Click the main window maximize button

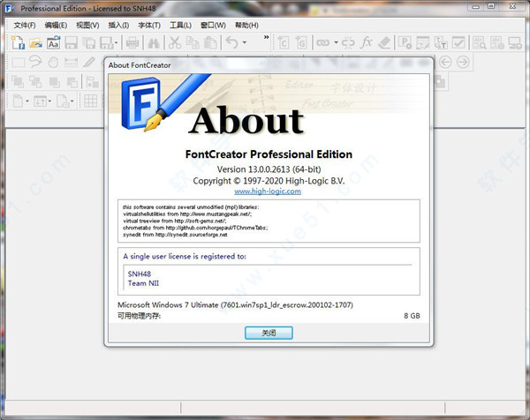point(491,6)
